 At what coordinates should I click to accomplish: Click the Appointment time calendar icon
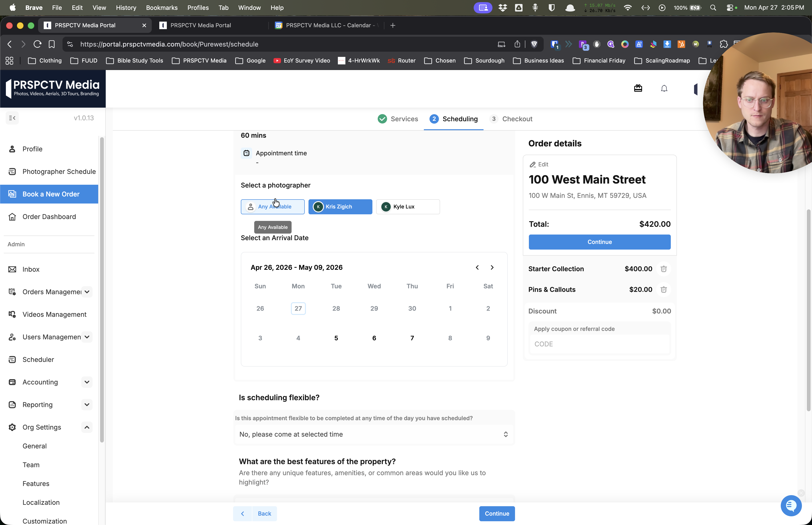pyautogui.click(x=246, y=153)
